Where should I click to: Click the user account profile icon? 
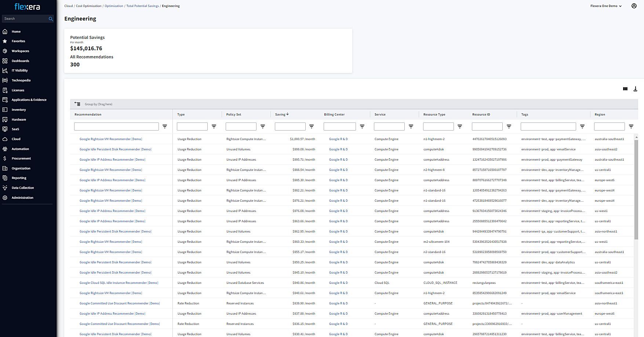point(634,6)
